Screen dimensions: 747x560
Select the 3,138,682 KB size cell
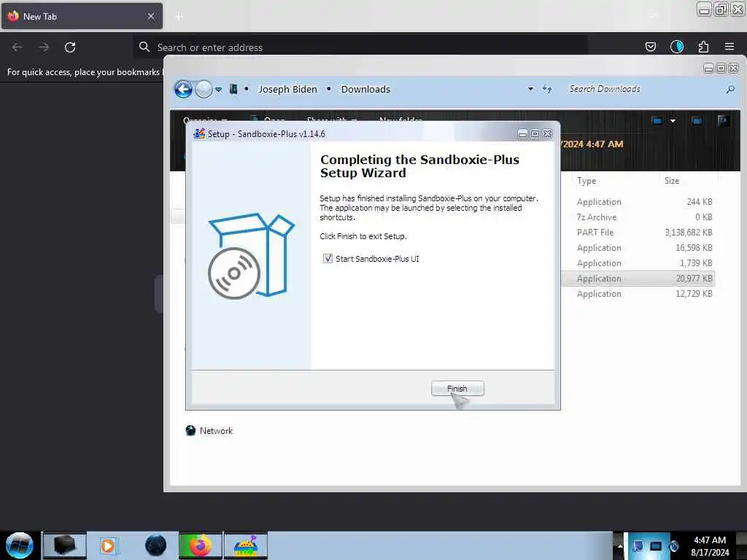pos(689,233)
